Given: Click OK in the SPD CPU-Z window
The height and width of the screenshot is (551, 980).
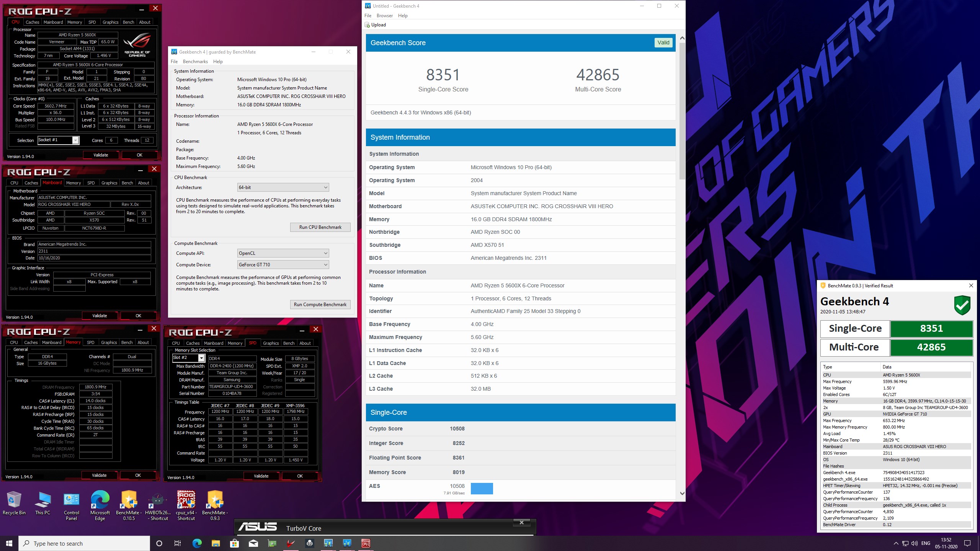Looking at the screenshot, I should (300, 476).
